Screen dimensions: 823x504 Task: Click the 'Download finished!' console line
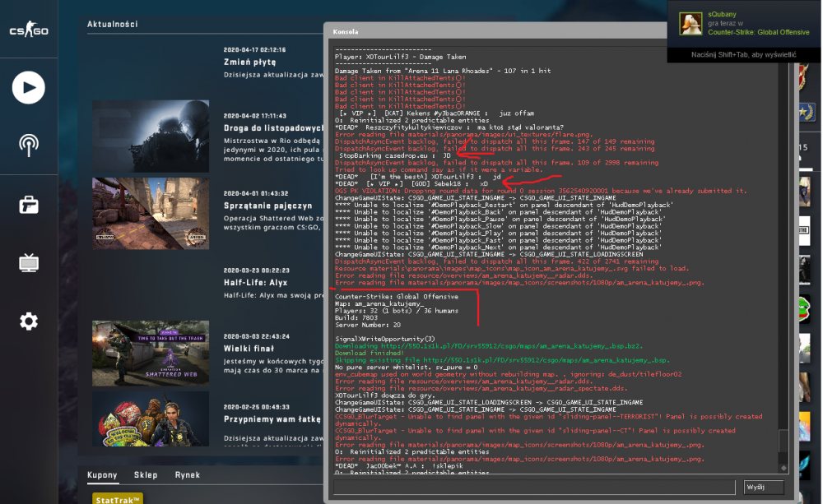370,354
